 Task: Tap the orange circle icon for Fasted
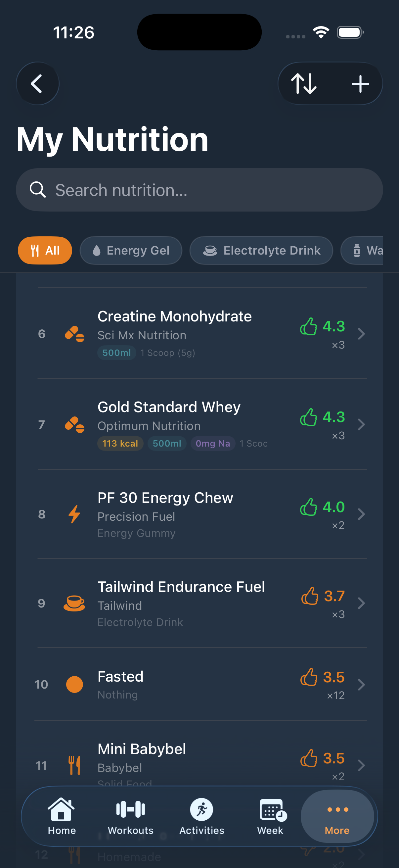point(74,684)
